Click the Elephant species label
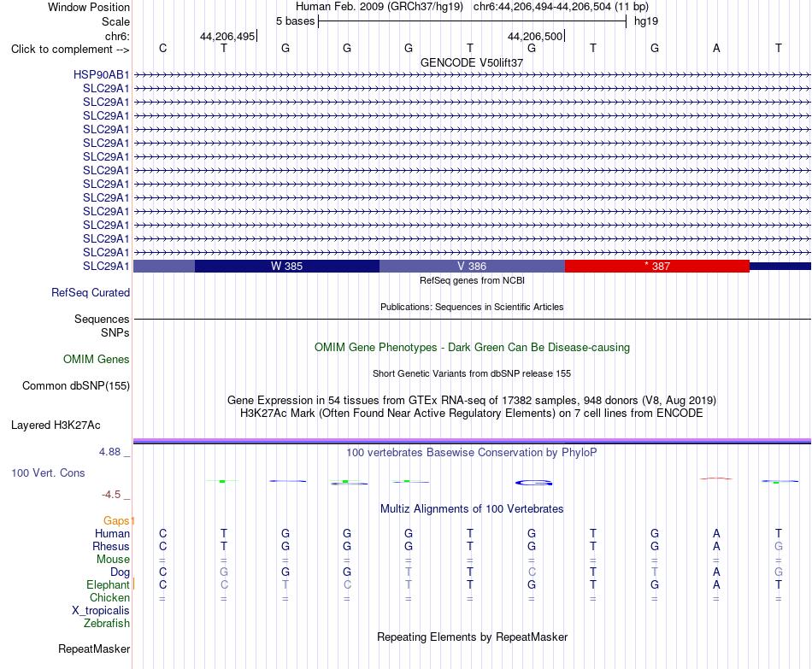 click(108, 584)
